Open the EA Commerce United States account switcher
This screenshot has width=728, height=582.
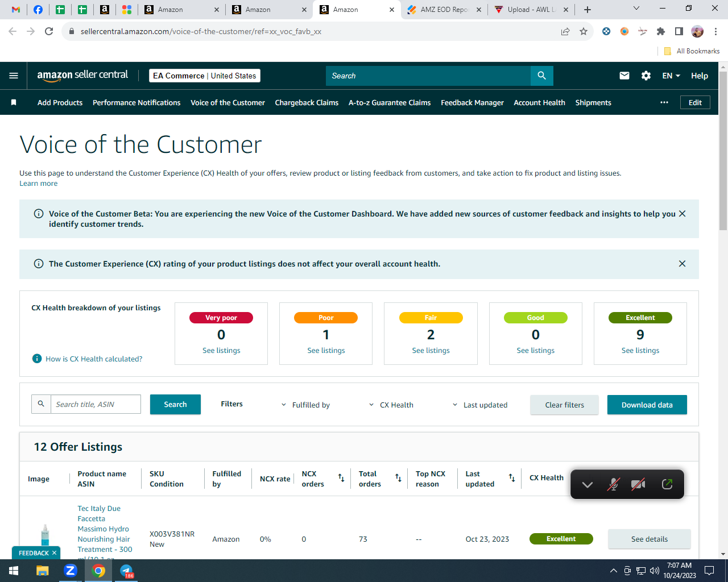tap(205, 76)
